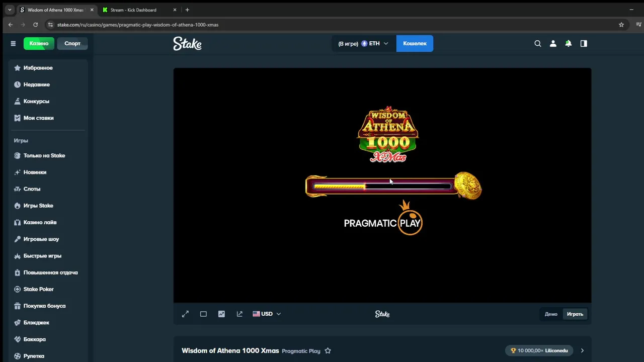Click the Stake logo in the header
The width and height of the screenshot is (644, 362).
[187, 44]
